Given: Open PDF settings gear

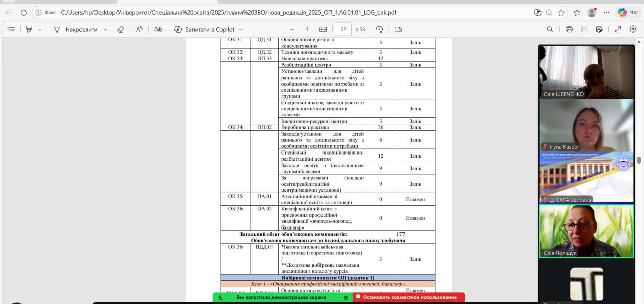Looking at the screenshot, I should [x=633, y=29].
